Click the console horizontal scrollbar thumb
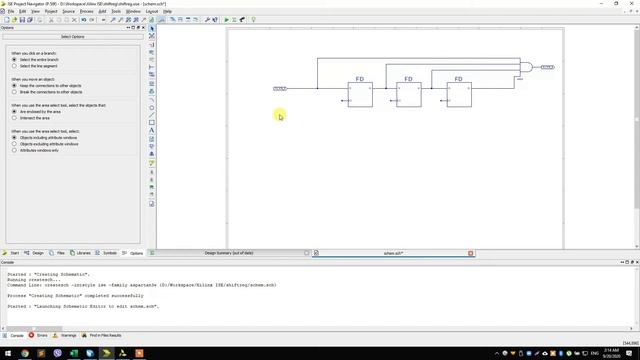The width and height of the screenshot is (640, 360). point(34,329)
